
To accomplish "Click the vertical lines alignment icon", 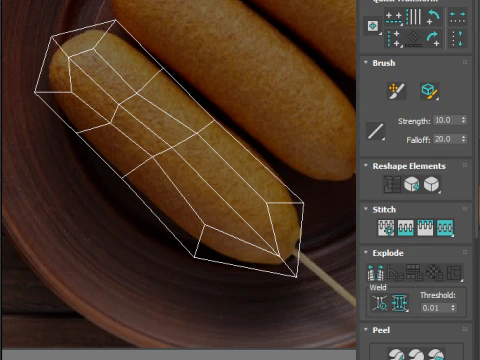I will [x=414, y=17].
